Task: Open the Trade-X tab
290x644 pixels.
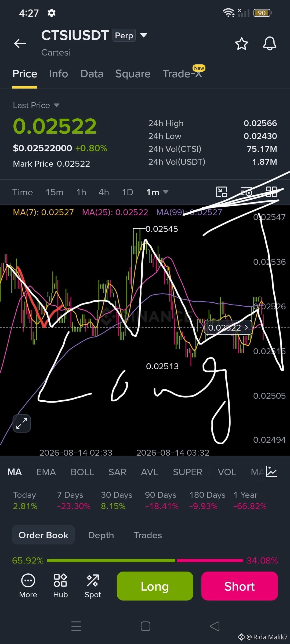Action: [x=183, y=74]
